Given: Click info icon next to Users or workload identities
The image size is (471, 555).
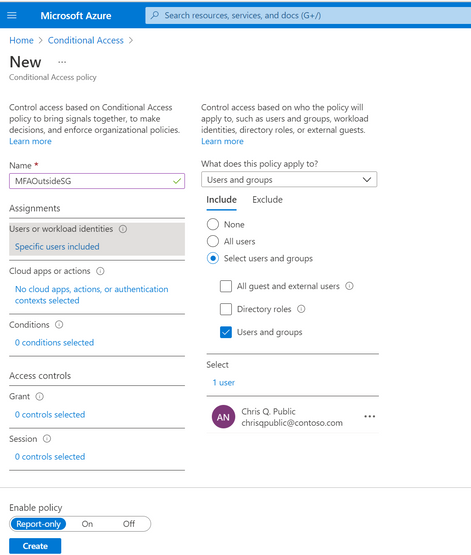Looking at the screenshot, I should [123, 229].
